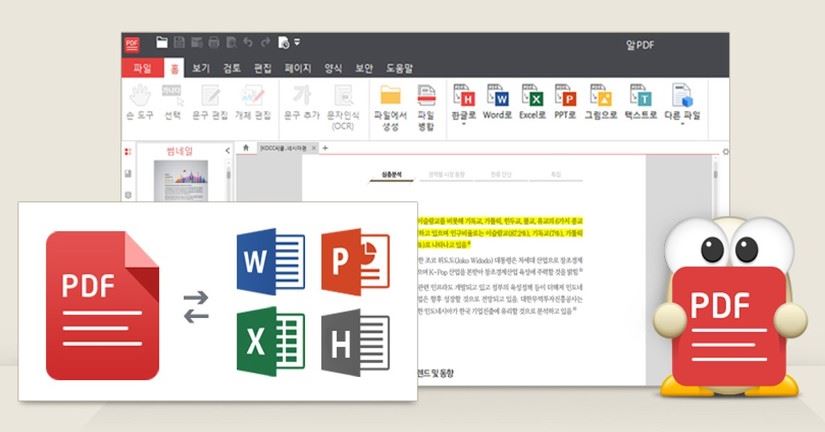Convert PDF to image with 그림으로
Viewport: 825px width, 432px height.
[x=600, y=102]
